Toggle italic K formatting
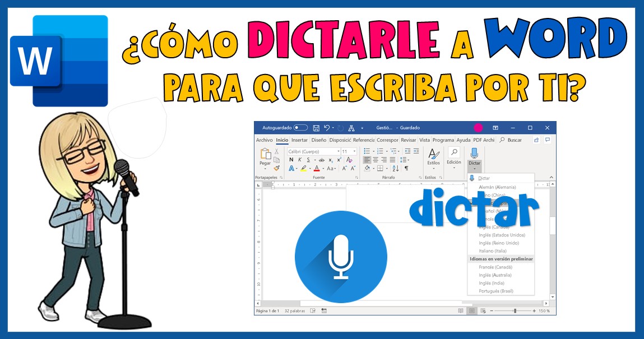 click(300, 160)
